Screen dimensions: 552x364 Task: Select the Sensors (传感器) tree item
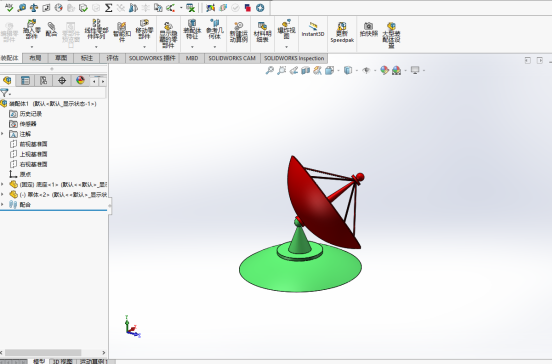(x=23, y=124)
